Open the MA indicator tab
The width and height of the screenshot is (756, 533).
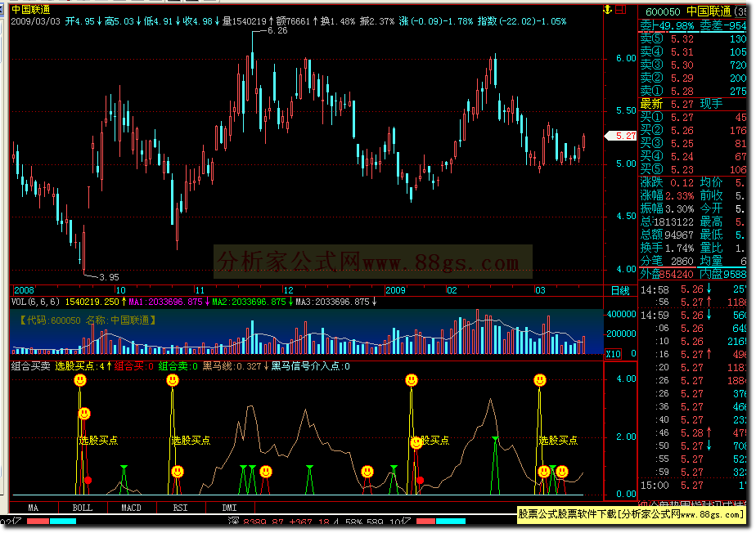click(x=34, y=508)
